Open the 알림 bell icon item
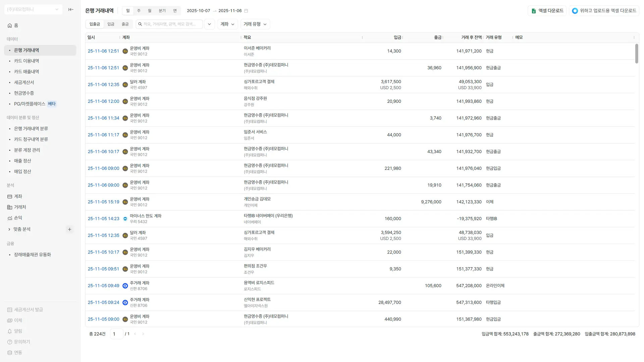 pyautogui.click(x=10, y=331)
